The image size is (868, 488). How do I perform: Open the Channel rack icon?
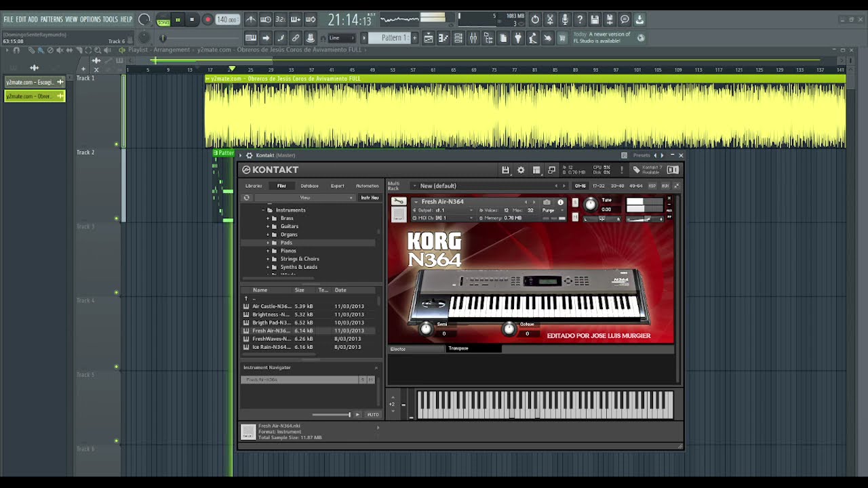coord(458,38)
